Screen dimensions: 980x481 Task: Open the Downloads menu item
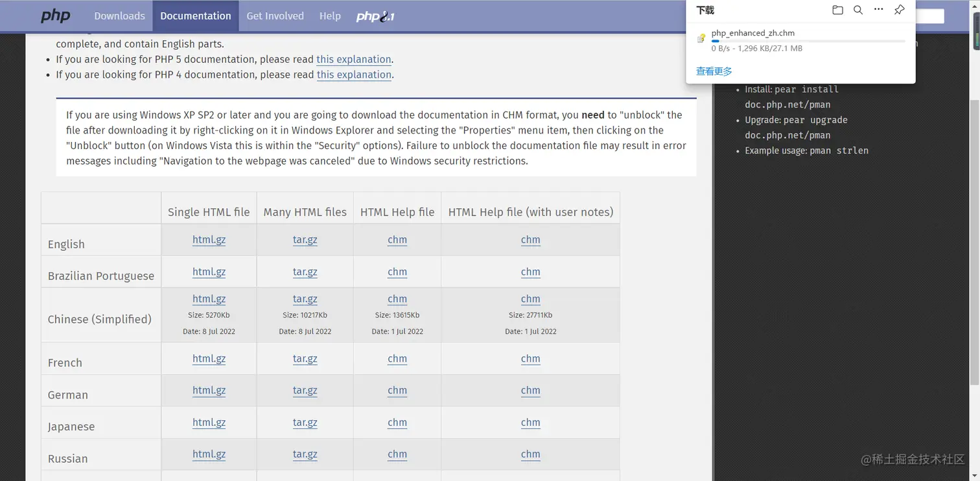119,16
